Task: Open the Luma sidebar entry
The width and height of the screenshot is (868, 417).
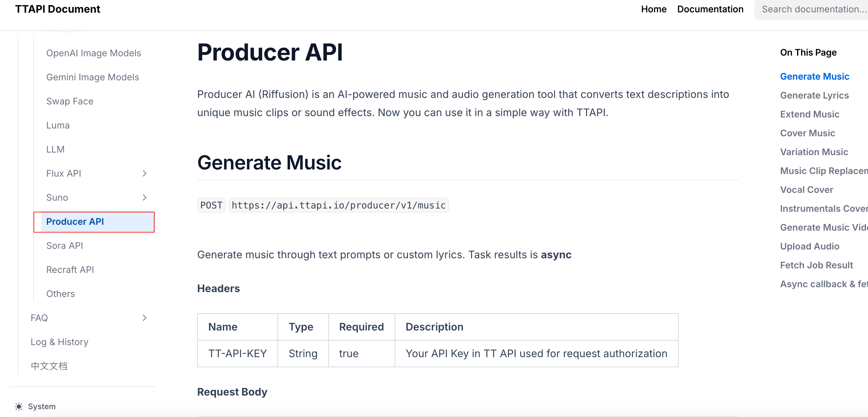Action: point(58,125)
